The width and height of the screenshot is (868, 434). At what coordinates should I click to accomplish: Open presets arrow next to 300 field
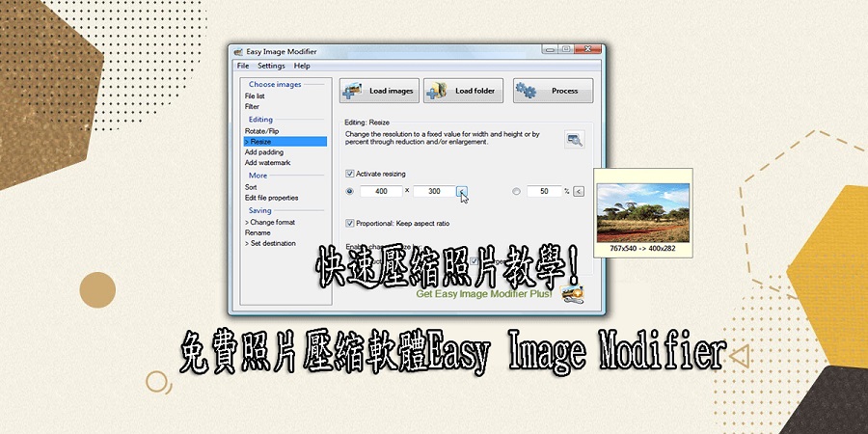pos(462,192)
